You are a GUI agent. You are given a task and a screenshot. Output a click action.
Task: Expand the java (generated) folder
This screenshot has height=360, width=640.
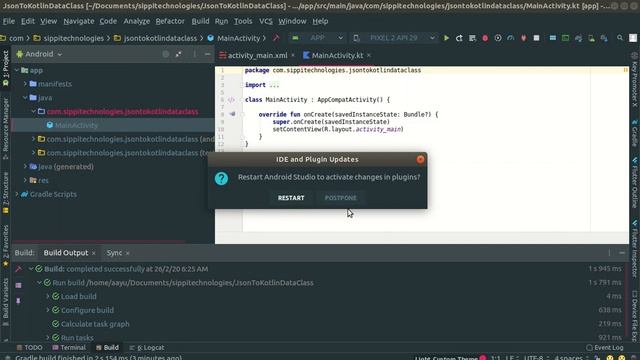25,167
